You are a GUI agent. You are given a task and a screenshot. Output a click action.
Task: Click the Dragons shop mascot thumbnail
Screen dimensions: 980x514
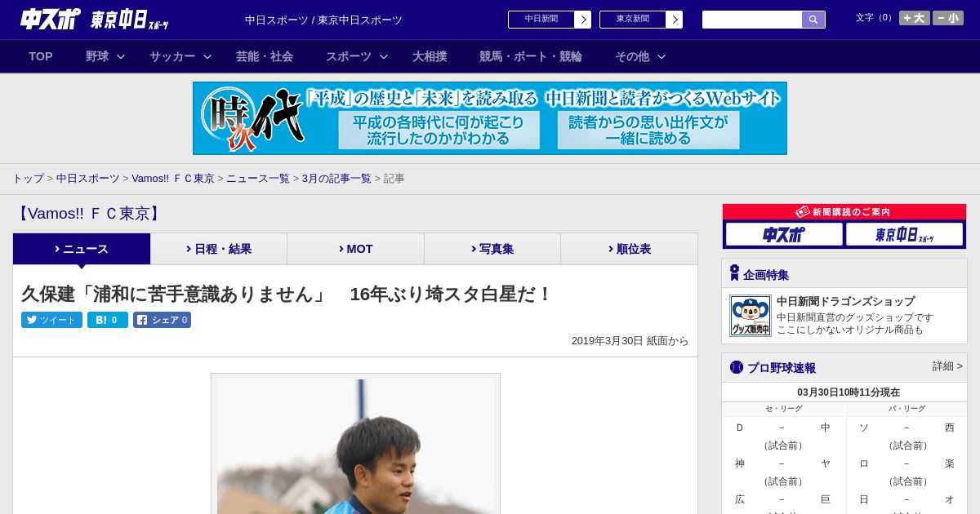(x=751, y=316)
